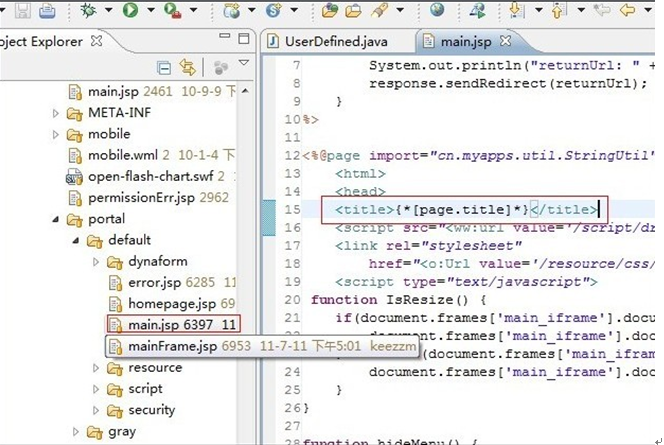Click the @page import directive line
664x445 pixels.
click(x=479, y=155)
